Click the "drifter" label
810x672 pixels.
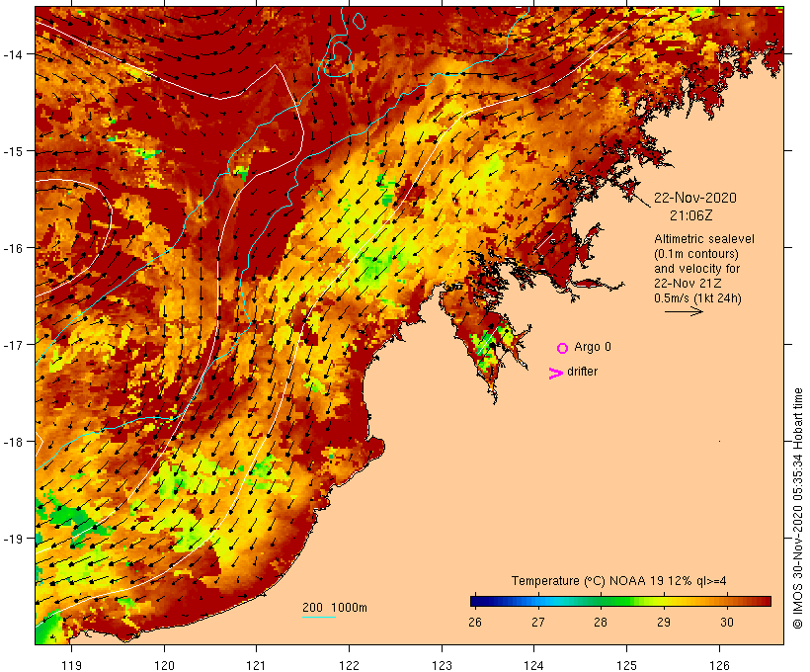582,372
